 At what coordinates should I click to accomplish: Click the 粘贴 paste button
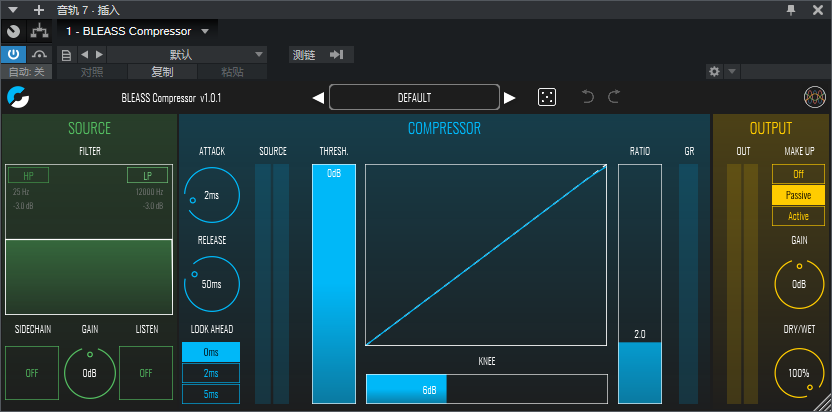coord(232,72)
